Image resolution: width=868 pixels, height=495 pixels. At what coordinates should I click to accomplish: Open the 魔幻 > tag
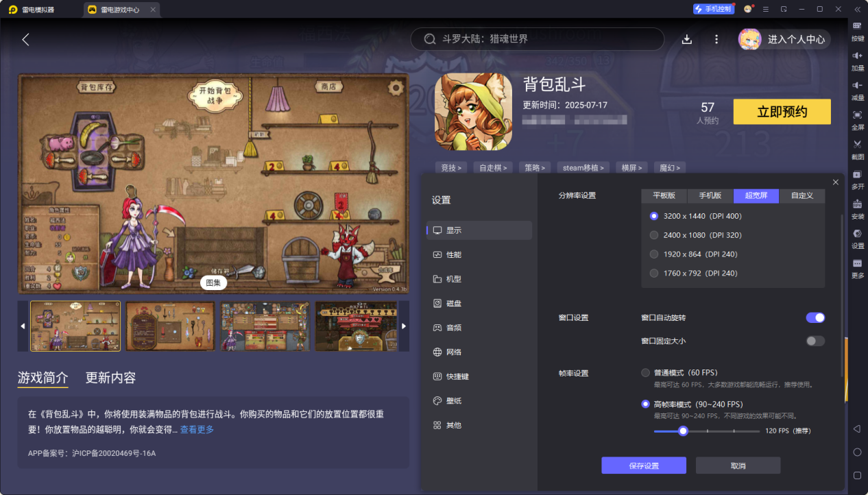(669, 167)
